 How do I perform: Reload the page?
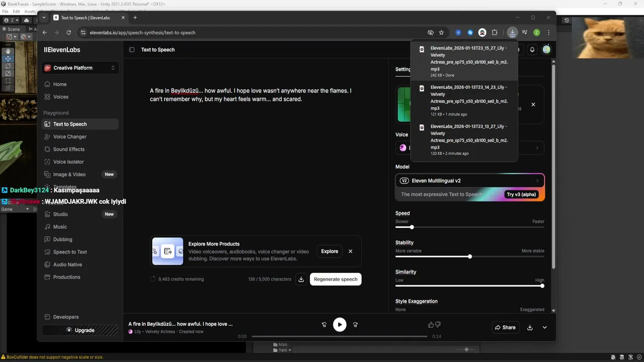click(68, 33)
